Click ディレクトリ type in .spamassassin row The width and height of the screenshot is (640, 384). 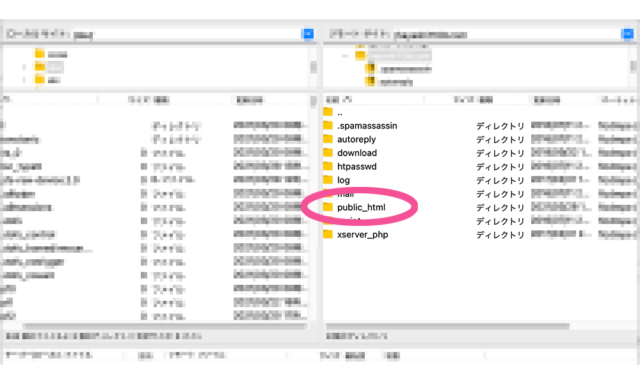pyautogui.click(x=500, y=126)
